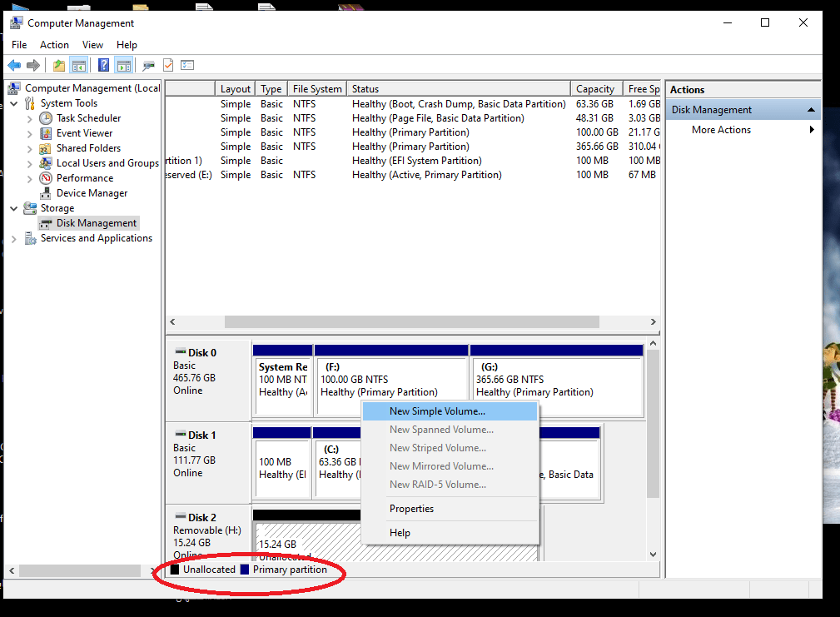Click the checklist toolbar icon, last in the row
The image size is (840, 617).
[187, 65]
